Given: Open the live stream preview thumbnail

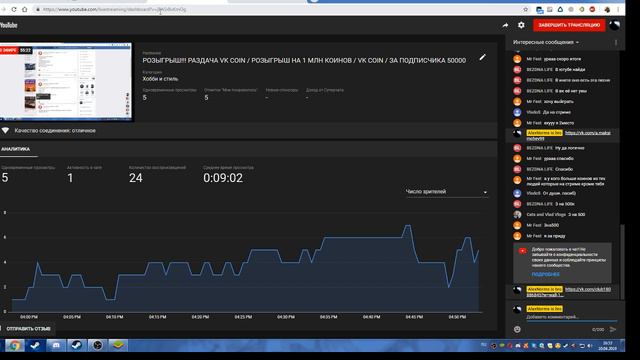Looking at the screenshot, I should (66, 82).
